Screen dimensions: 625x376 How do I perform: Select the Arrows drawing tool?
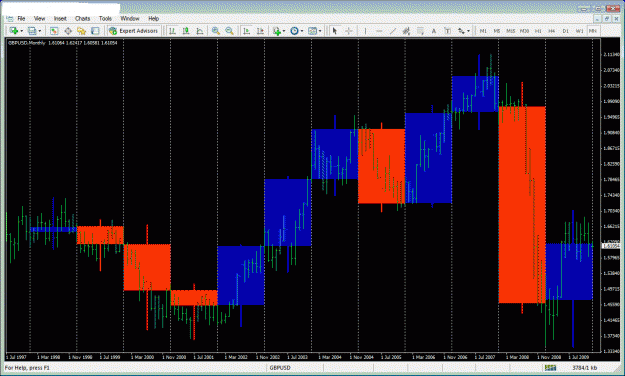[461, 31]
